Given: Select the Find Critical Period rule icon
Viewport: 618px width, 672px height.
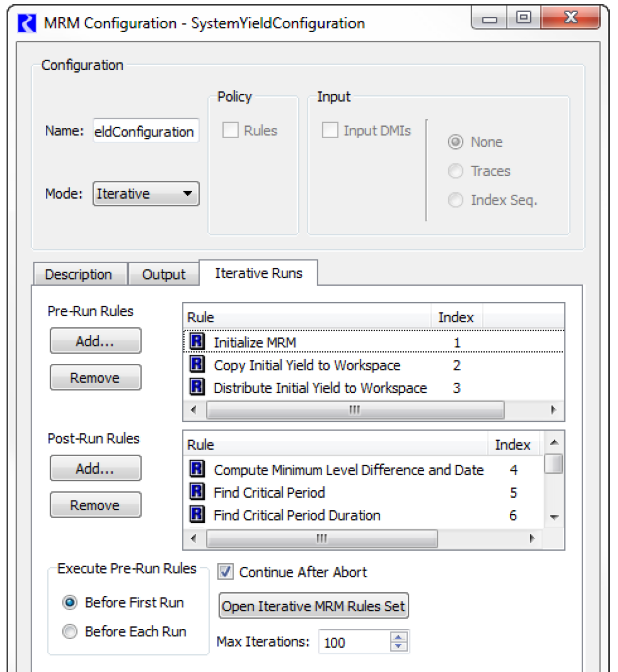Looking at the screenshot, I should pyautogui.click(x=197, y=492).
